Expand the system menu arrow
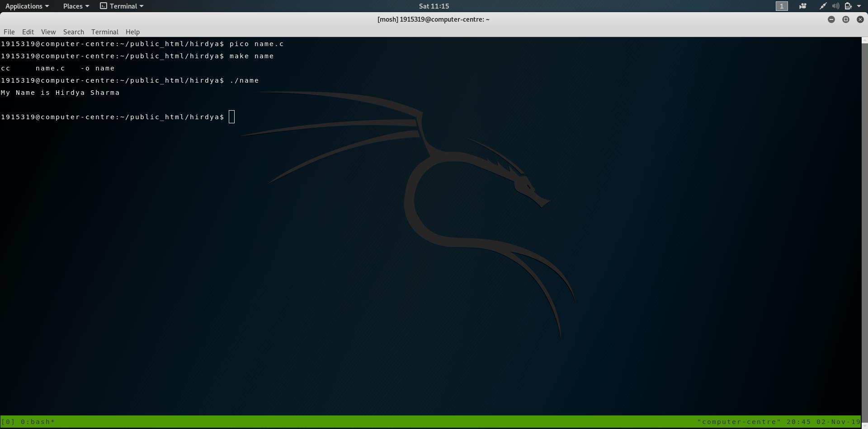Image resolution: width=868 pixels, height=429 pixels. coord(859,6)
